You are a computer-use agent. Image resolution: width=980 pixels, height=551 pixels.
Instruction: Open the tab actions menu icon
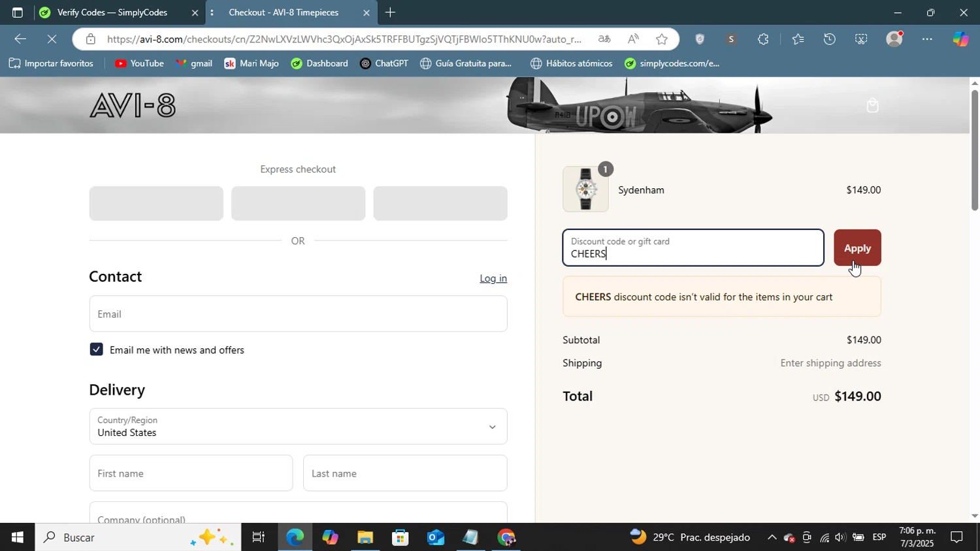(x=18, y=12)
